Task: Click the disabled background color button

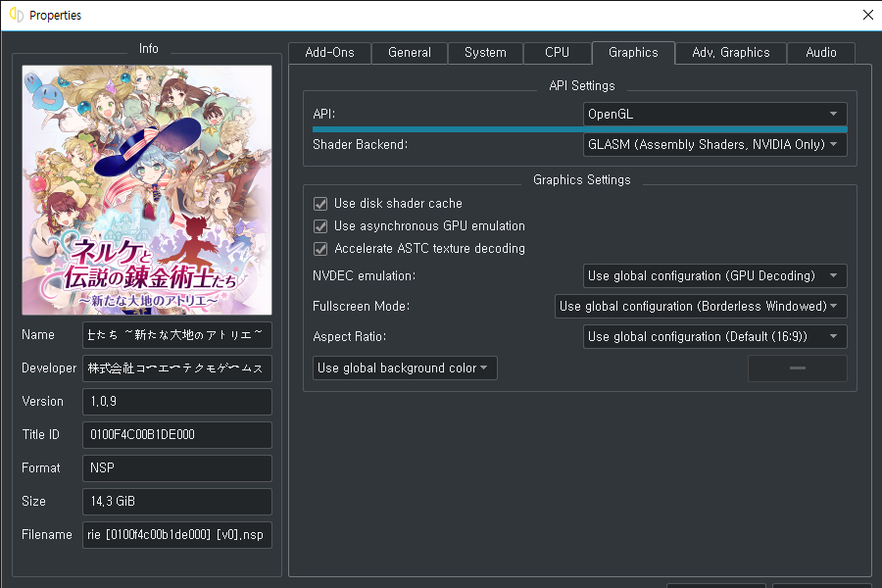Action: (x=798, y=368)
